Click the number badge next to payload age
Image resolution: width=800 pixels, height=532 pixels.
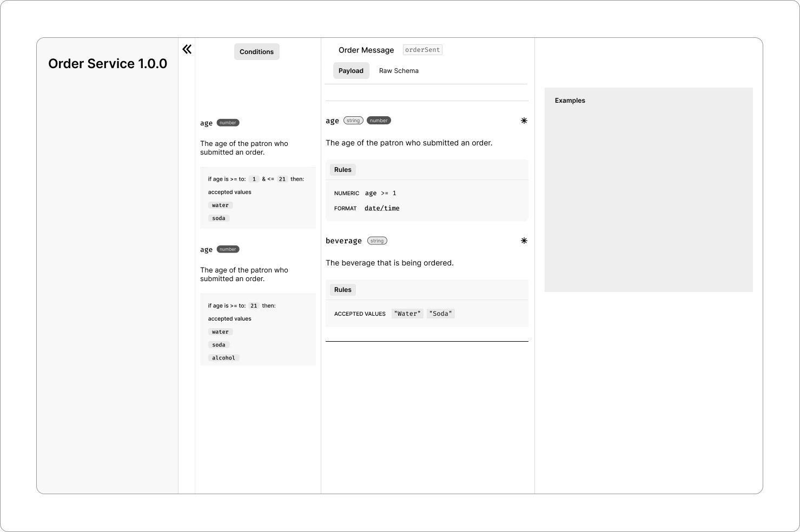379,121
